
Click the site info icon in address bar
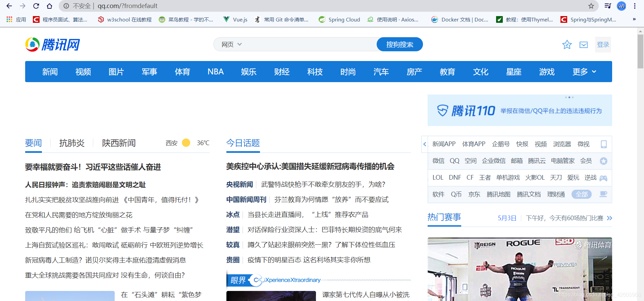click(x=66, y=6)
